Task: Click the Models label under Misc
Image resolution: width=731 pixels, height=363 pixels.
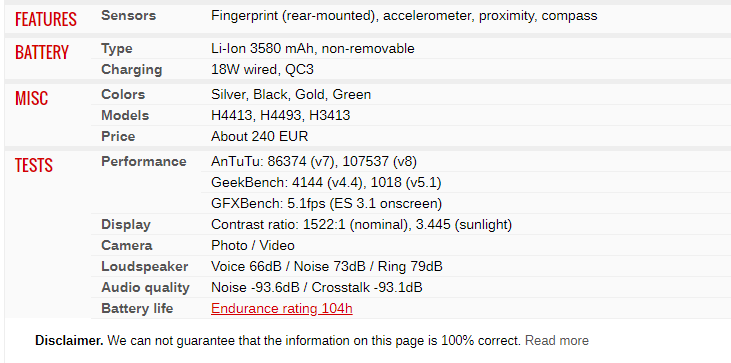Action: (x=125, y=115)
